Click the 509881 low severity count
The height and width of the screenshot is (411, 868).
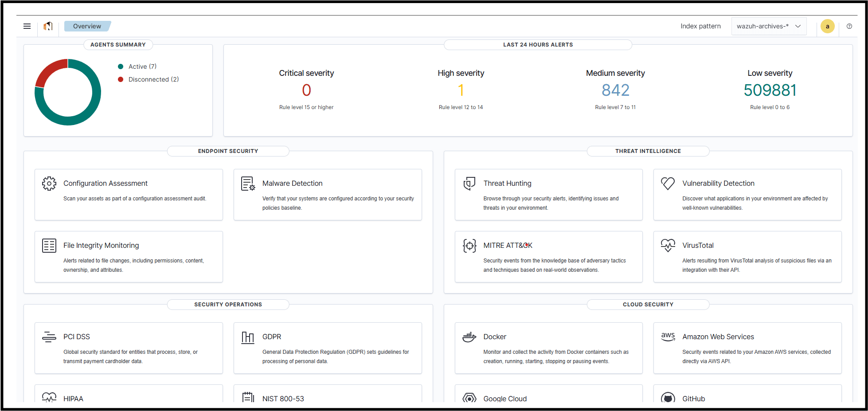pyautogui.click(x=770, y=90)
